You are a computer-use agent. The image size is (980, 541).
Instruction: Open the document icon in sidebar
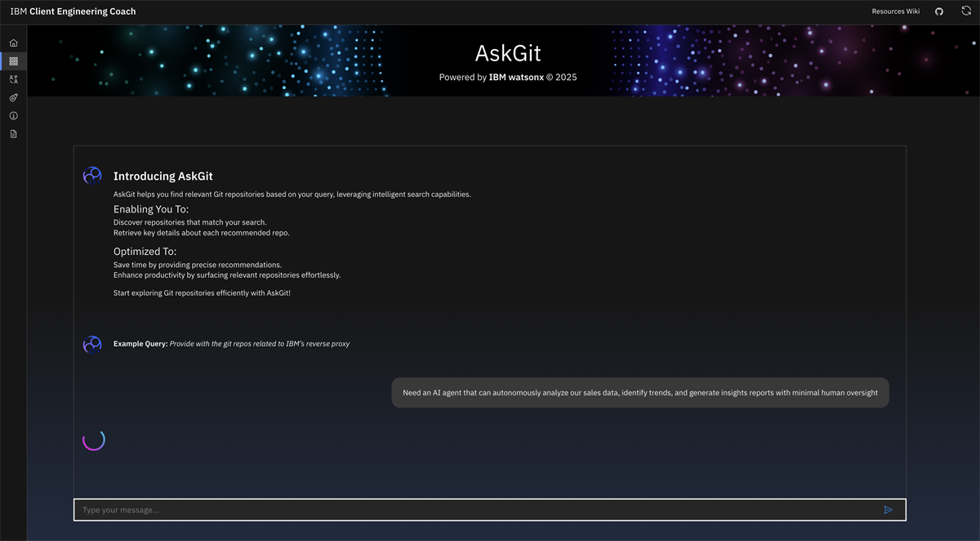(x=13, y=134)
